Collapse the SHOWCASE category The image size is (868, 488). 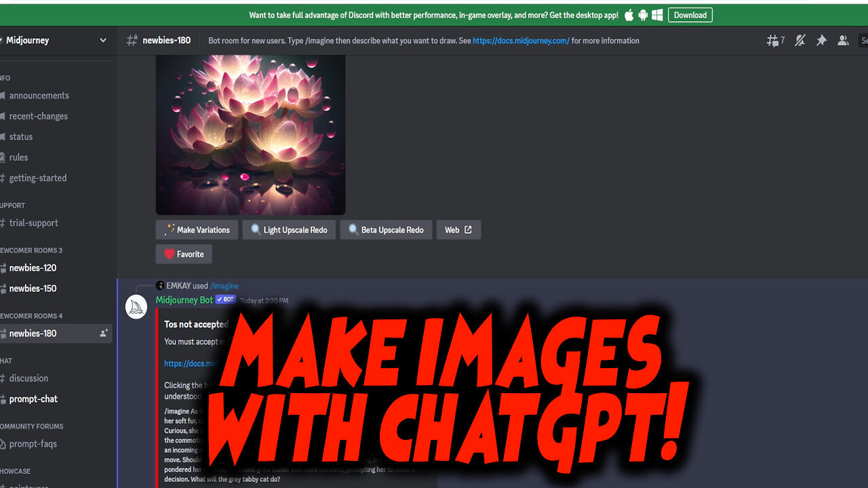[16, 471]
